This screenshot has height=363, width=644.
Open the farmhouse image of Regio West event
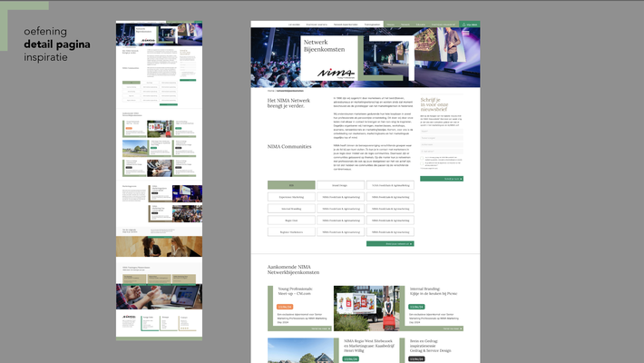(x=300, y=350)
